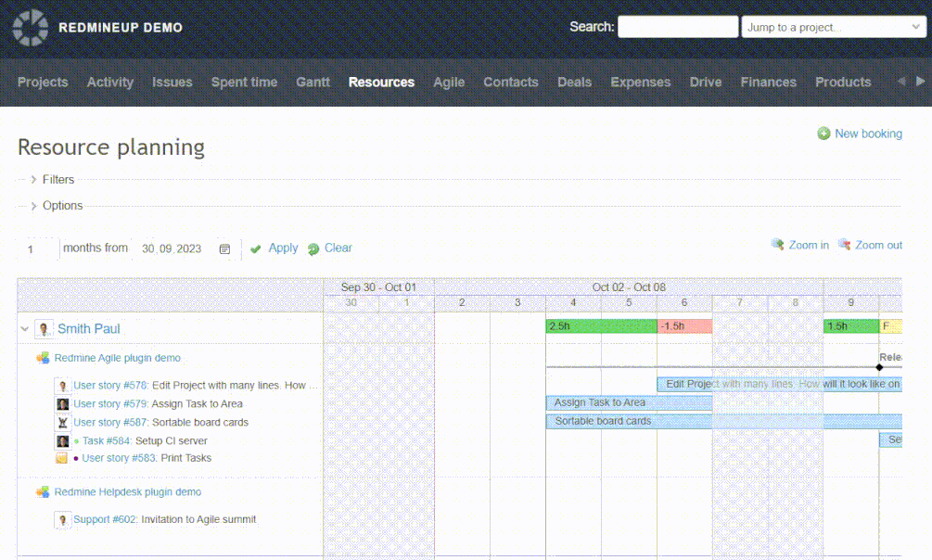Collapse the Smith Paul resource row

coord(25,329)
